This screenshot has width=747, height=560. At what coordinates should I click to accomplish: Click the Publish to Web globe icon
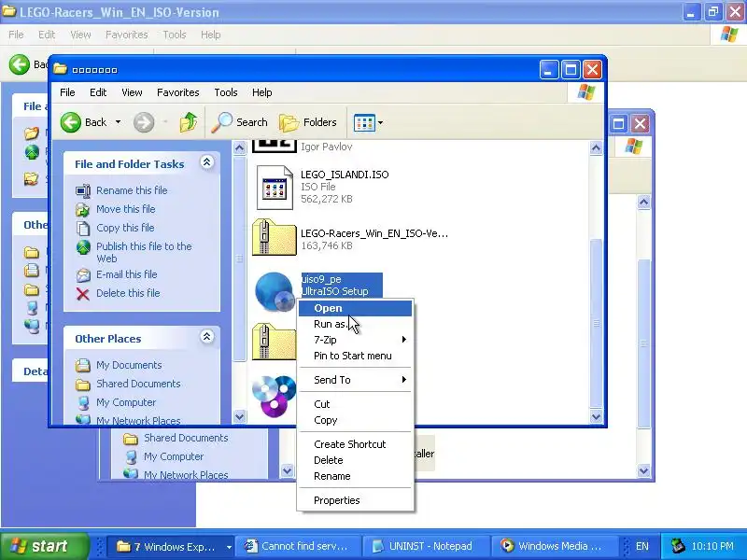83,247
